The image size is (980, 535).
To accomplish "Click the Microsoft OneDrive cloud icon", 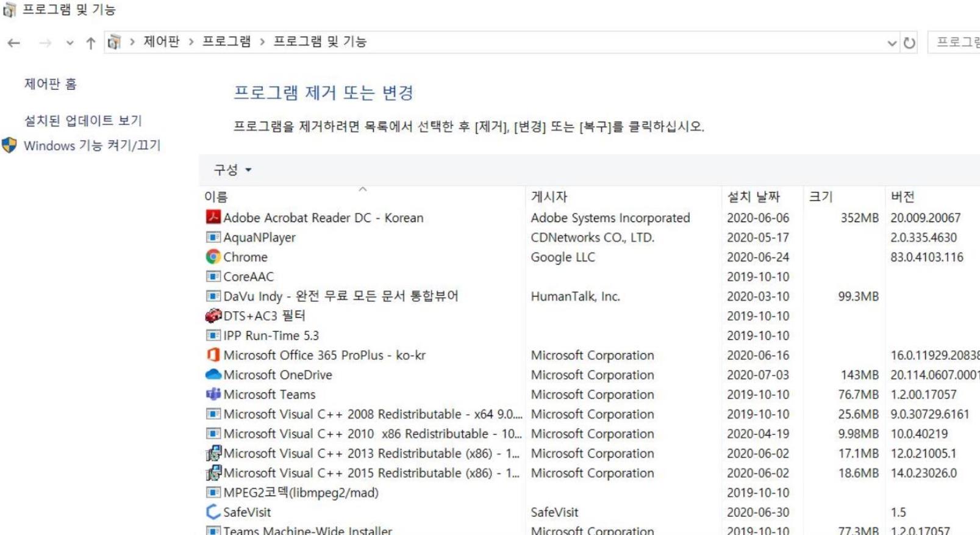I will point(213,375).
